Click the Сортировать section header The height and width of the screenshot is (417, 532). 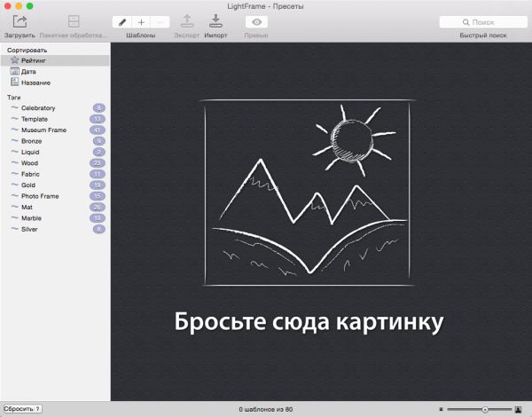[27, 51]
